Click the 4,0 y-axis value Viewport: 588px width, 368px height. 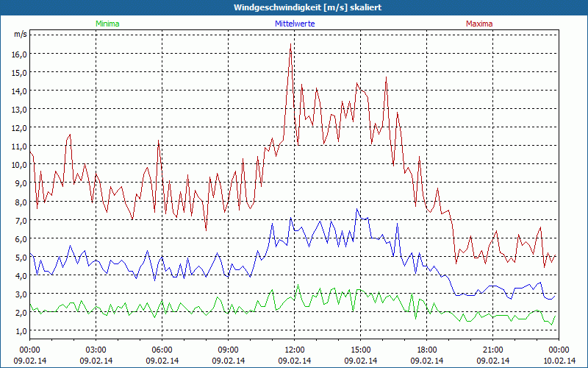(21, 275)
